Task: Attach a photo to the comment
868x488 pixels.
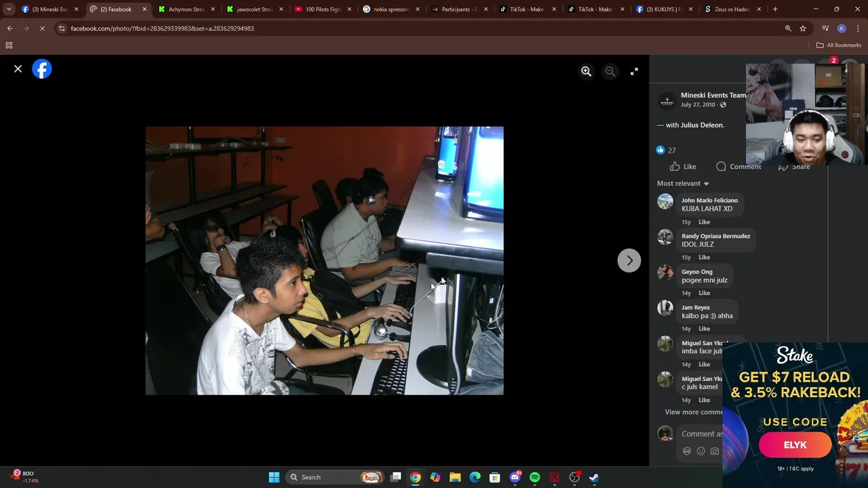Action: pyautogui.click(x=715, y=451)
